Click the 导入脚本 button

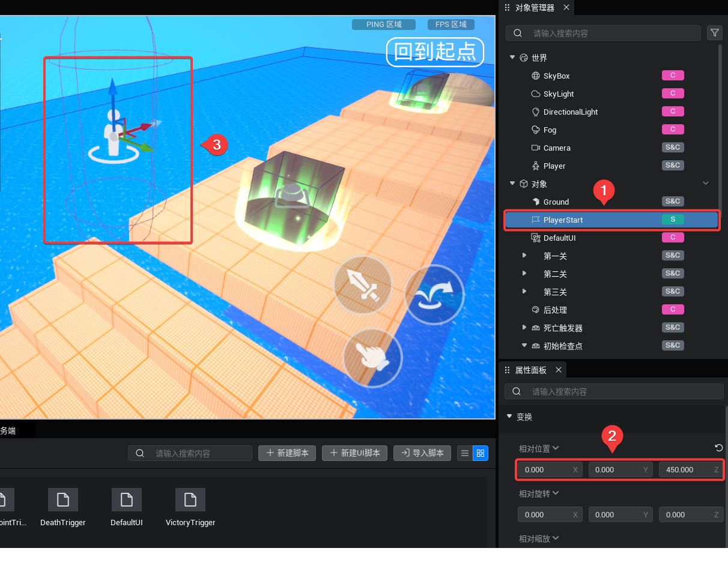click(x=422, y=453)
